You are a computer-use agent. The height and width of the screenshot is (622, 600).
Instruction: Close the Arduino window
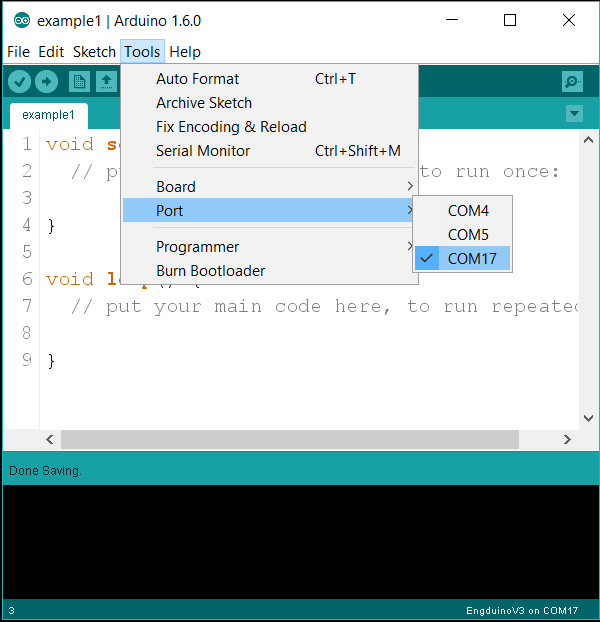tap(569, 20)
